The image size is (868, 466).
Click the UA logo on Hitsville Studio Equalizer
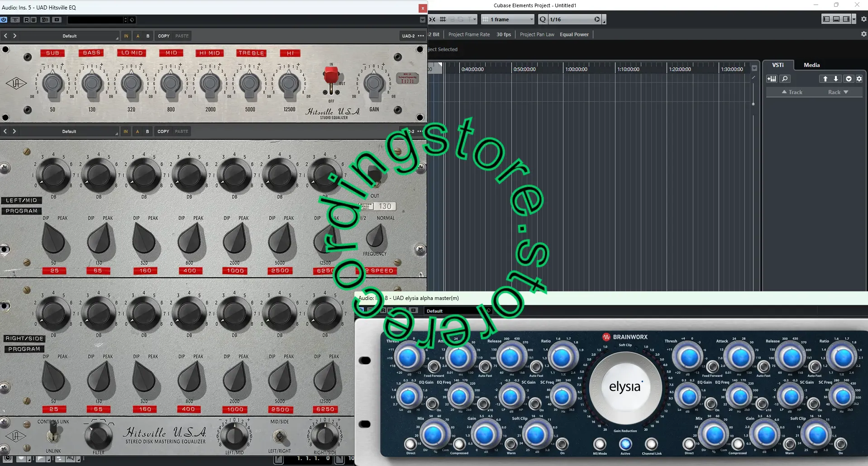16,83
